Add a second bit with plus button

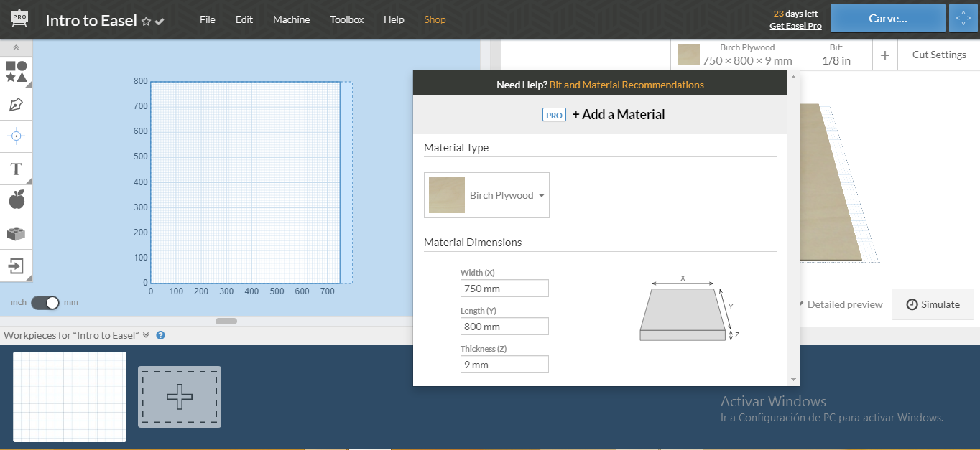coord(885,55)
